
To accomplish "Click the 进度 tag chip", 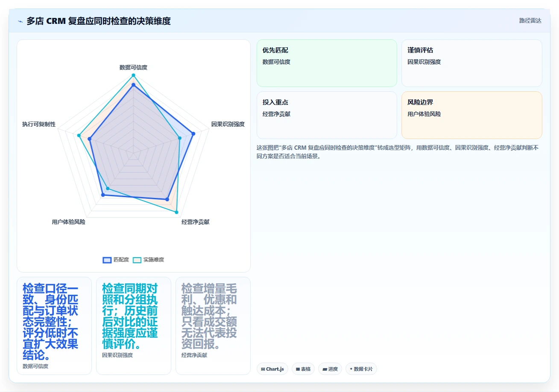I will point(330,369).
